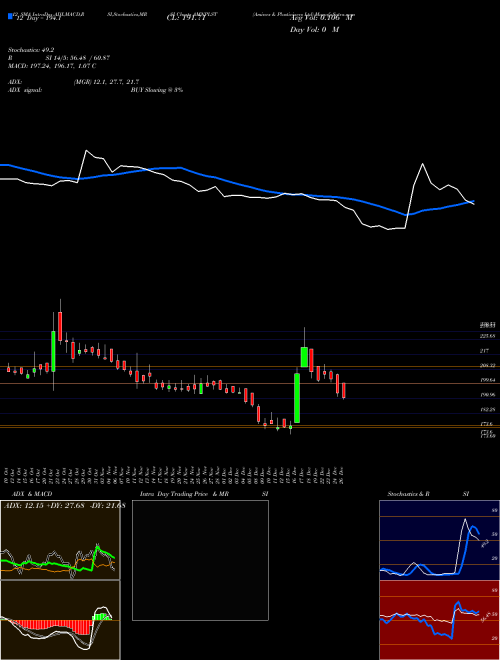Image resolution: width=500 pixels, height=660 pixels.
Task: Click the blue SMA line at its right end
Action: [473, 201]
